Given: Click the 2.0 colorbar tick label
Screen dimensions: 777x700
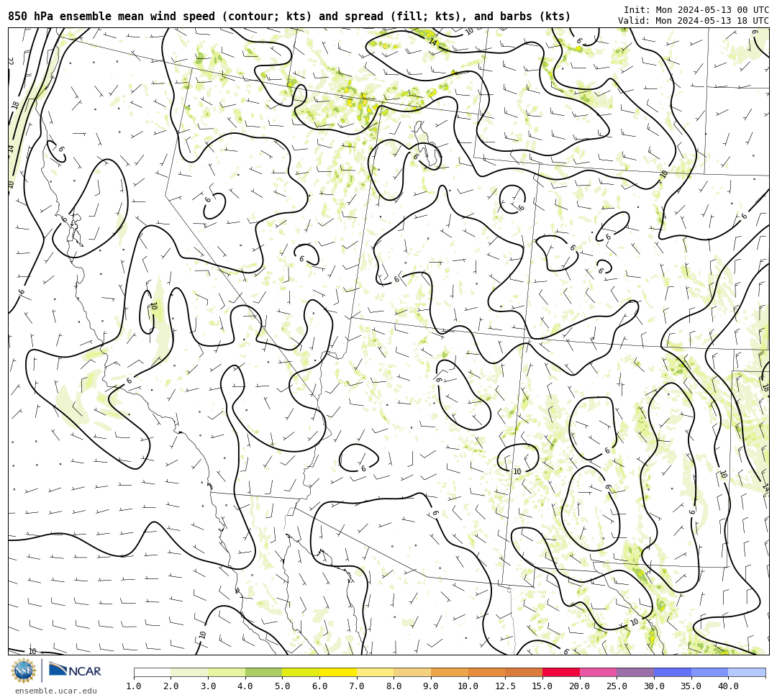Looking at the screenshot, I should (171, 686).
